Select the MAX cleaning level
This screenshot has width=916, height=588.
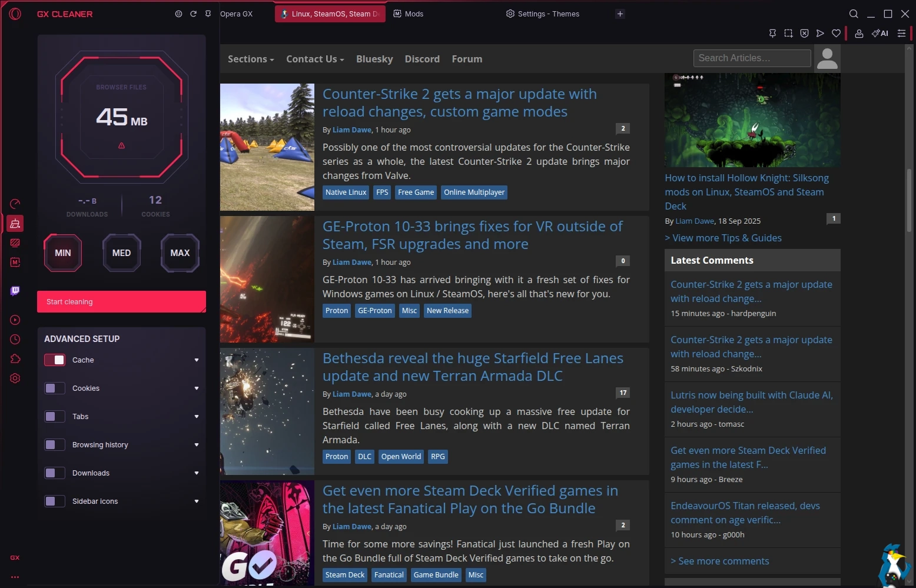(180, 253)
